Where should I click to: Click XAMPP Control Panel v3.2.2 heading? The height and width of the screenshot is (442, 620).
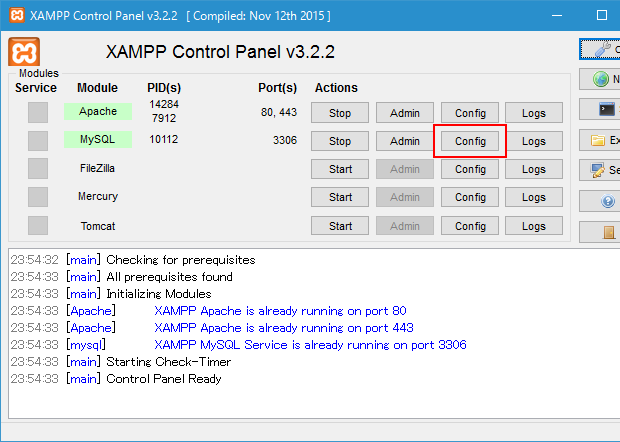[220, 52]
